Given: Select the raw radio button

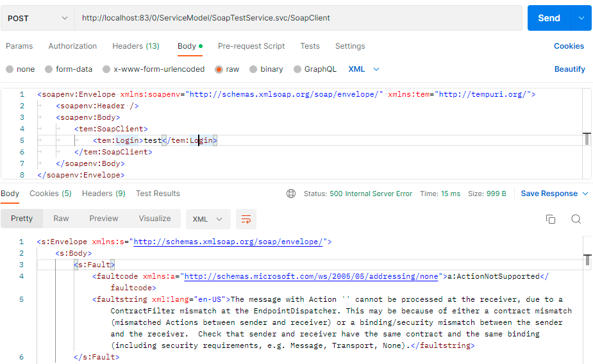Looking at the screenshot, I should coord(219,69).
